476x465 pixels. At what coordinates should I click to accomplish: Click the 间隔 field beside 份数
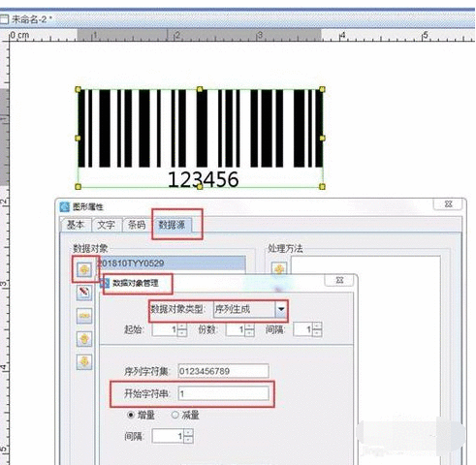point(303,329)
